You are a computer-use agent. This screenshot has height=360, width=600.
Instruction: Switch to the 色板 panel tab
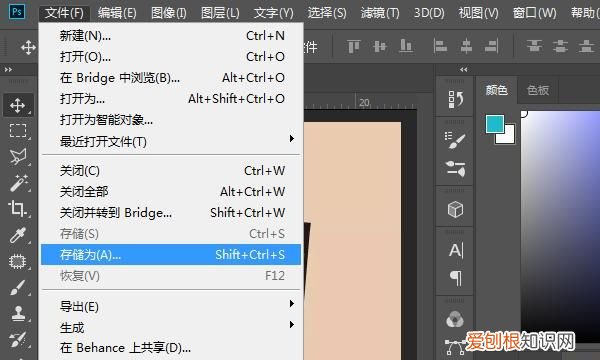pos(538,90)
